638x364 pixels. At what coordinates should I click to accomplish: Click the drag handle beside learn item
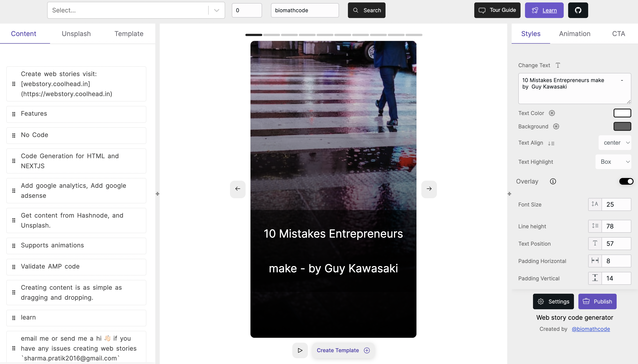click(14, 318)
